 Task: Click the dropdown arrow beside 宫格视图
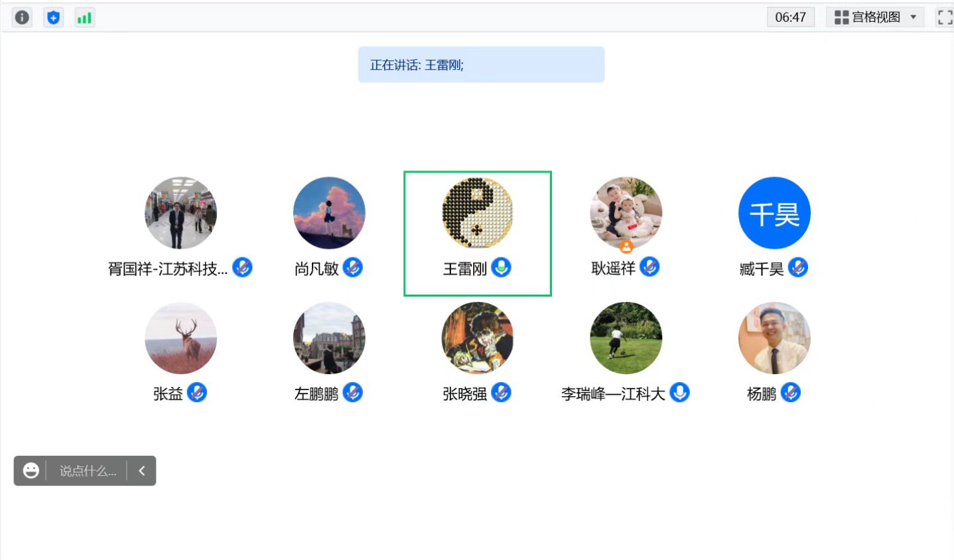coord(914,17)
